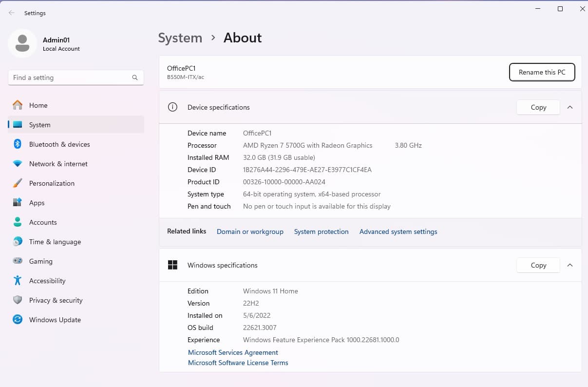
Task: Click the search magnifier icon
Action: [135, 77]
